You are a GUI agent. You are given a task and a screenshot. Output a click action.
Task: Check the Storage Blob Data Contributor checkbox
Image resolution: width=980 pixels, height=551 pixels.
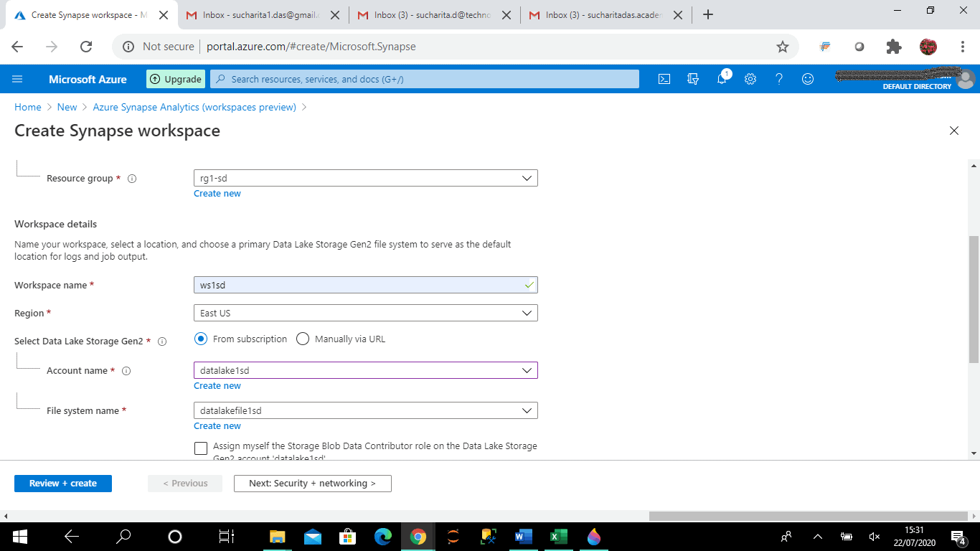point(201,448)
